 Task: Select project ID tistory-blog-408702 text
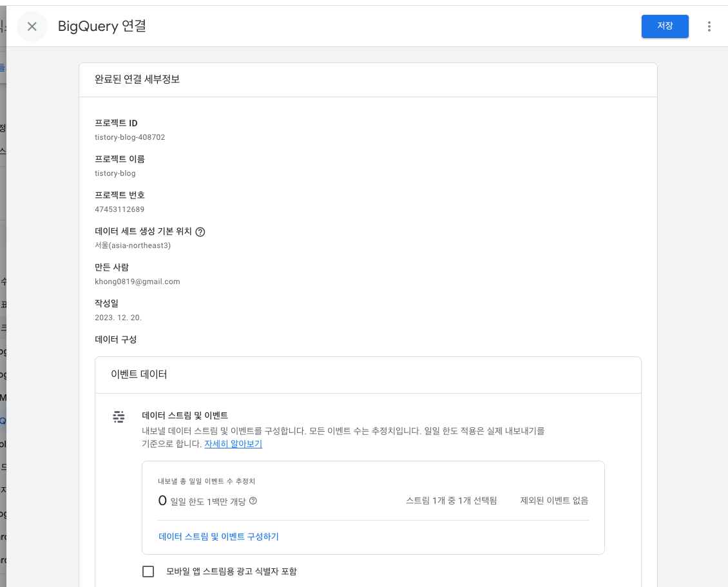click(130, 137)
